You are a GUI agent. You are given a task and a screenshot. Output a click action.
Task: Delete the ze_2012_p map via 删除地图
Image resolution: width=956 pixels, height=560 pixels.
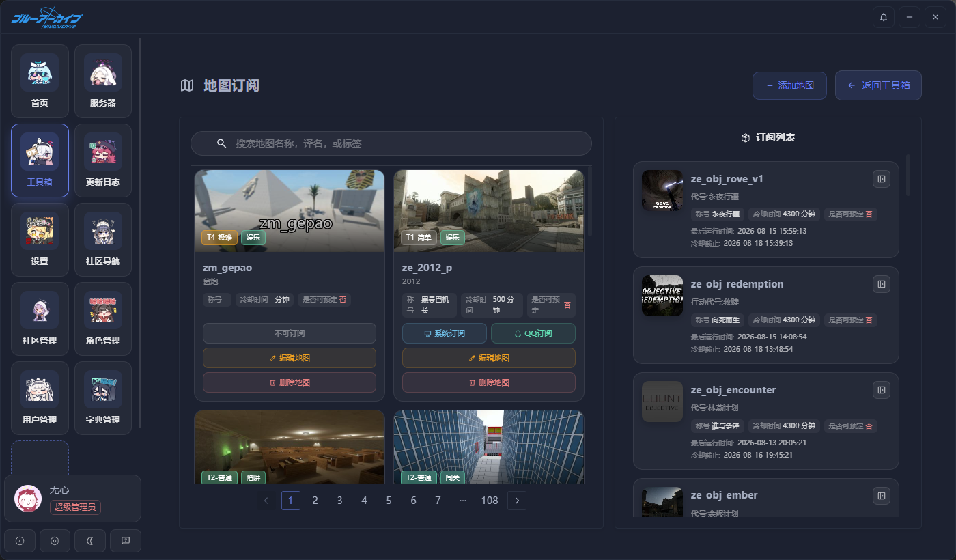coord(489,382)
